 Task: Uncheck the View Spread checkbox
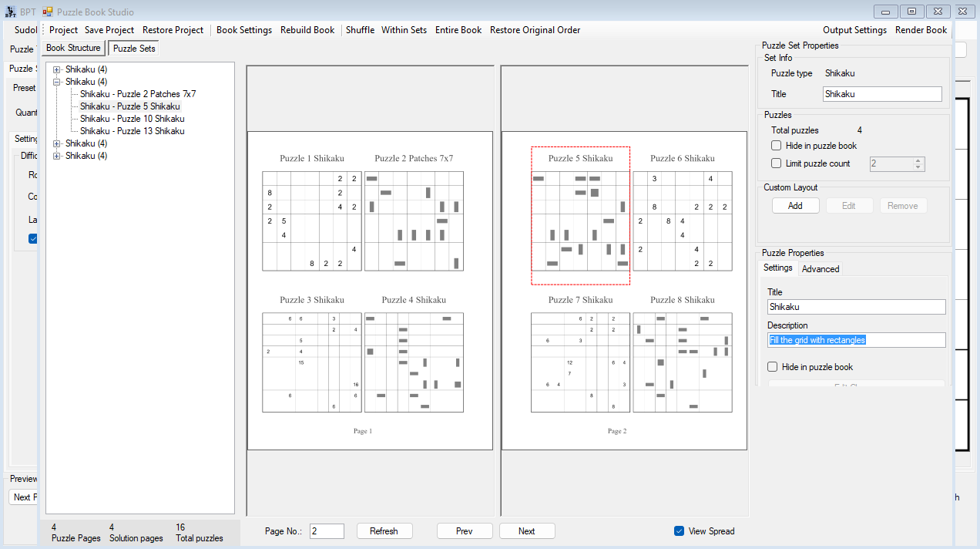pos(679,531)
